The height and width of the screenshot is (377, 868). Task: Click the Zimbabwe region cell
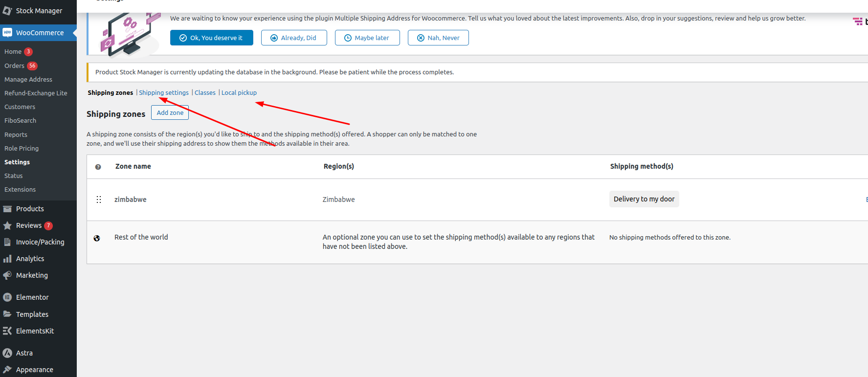339,200
